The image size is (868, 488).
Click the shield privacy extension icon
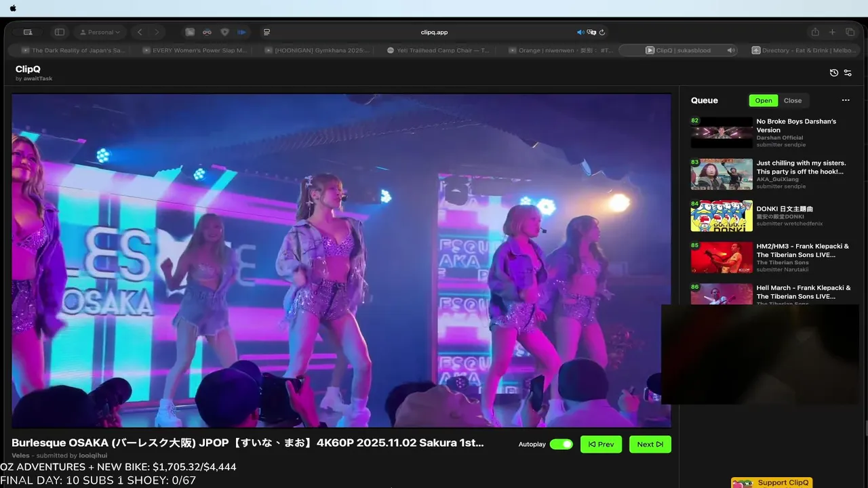[224, 32]
